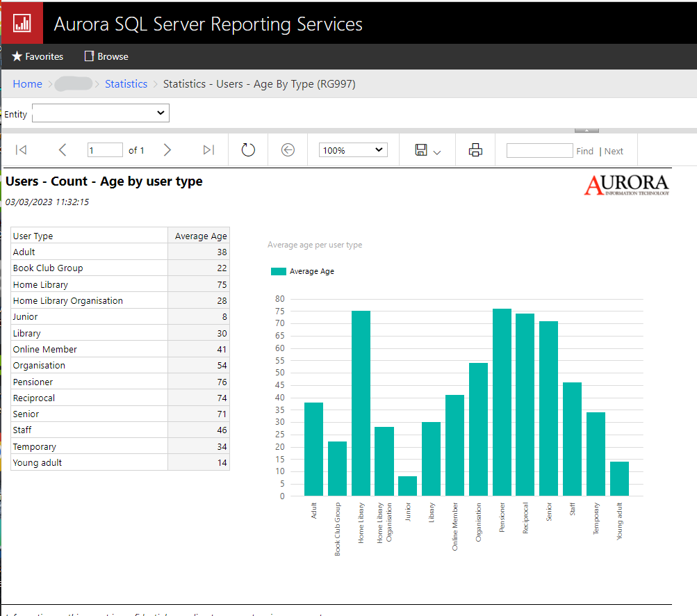Image resolution: width=697 pixels, height=616 pixels.
Task: Click the Find text input box
Action: pyautogui.click(x=540, y=150)
